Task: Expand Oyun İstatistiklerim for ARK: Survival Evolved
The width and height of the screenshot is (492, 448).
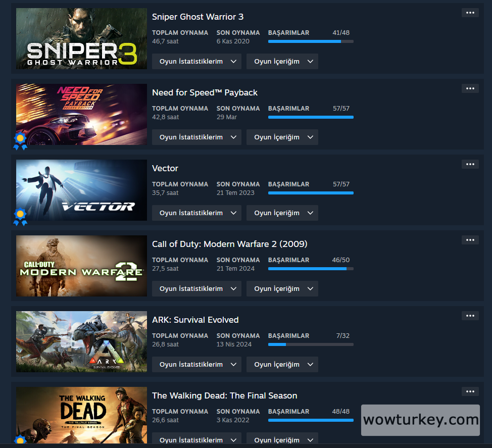Action: [x=196, y=365]
